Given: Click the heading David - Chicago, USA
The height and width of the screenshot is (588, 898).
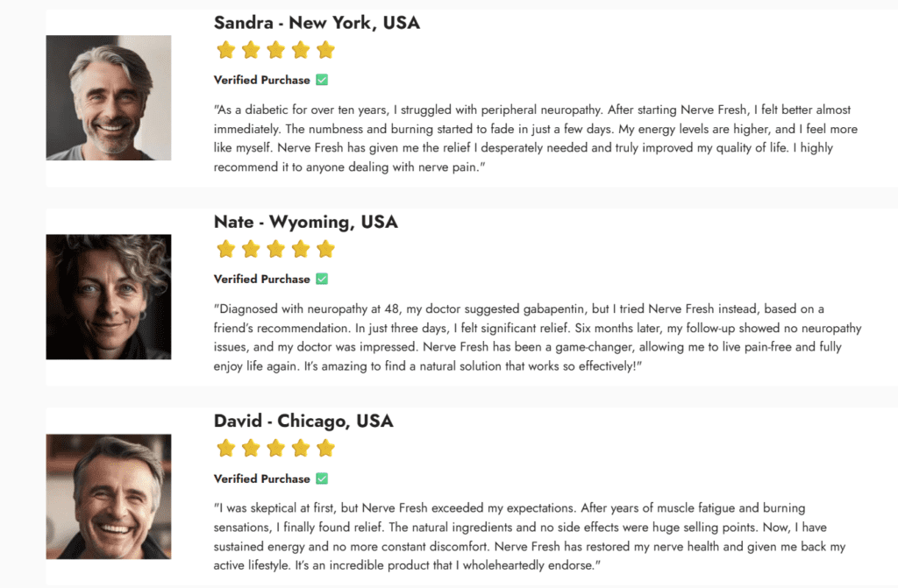Looking at the screenshot, I should [303, 422].
